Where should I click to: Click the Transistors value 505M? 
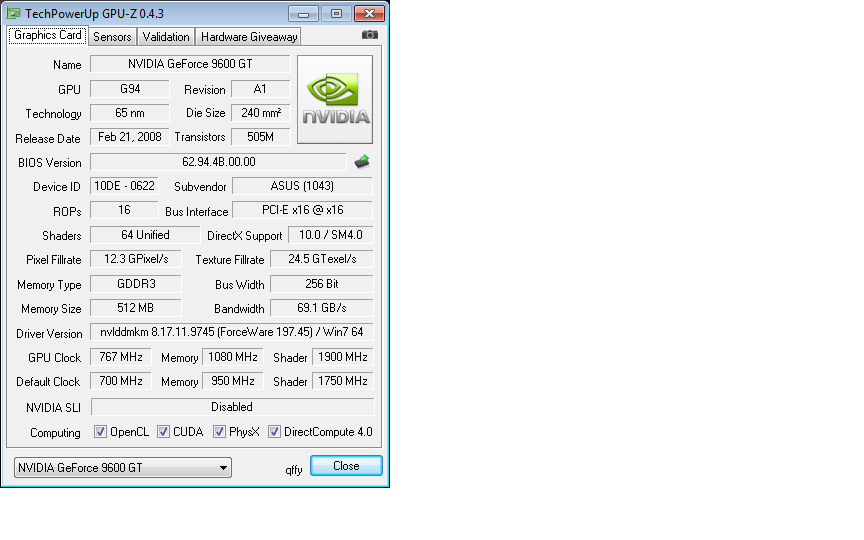coord(261,137)
